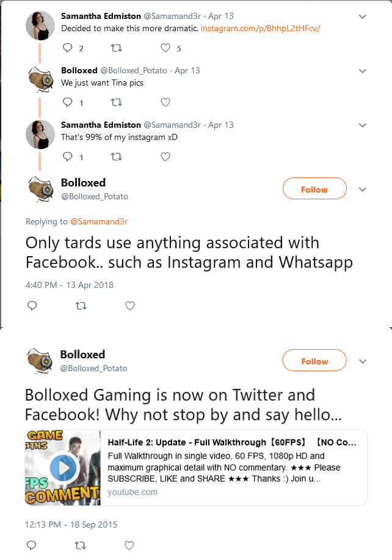Play the Half-Life 2 video thumbnail
The height and width of the screenshot is (560, 392).
tap(63, 468)
